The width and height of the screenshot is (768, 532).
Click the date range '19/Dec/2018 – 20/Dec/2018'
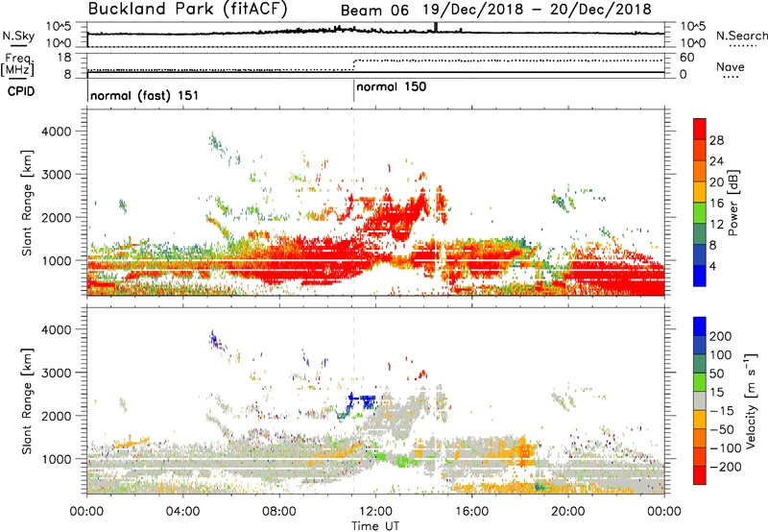[x=538, y=10]
